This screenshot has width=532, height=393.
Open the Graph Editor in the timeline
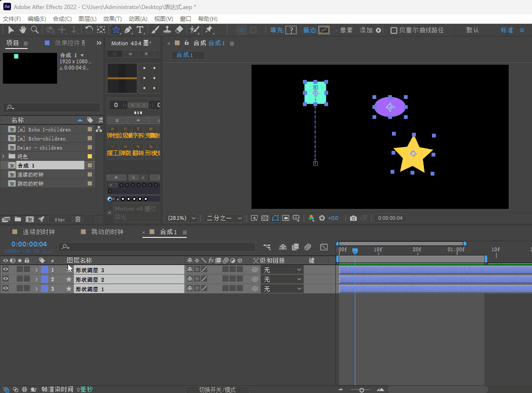pyautogui.click(x=324, y=247)
